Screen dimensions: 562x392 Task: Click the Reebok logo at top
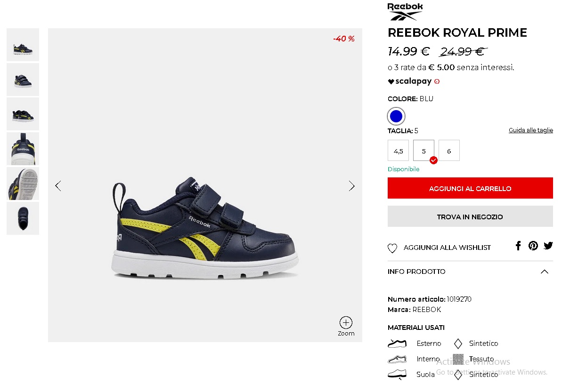[405, 12]
